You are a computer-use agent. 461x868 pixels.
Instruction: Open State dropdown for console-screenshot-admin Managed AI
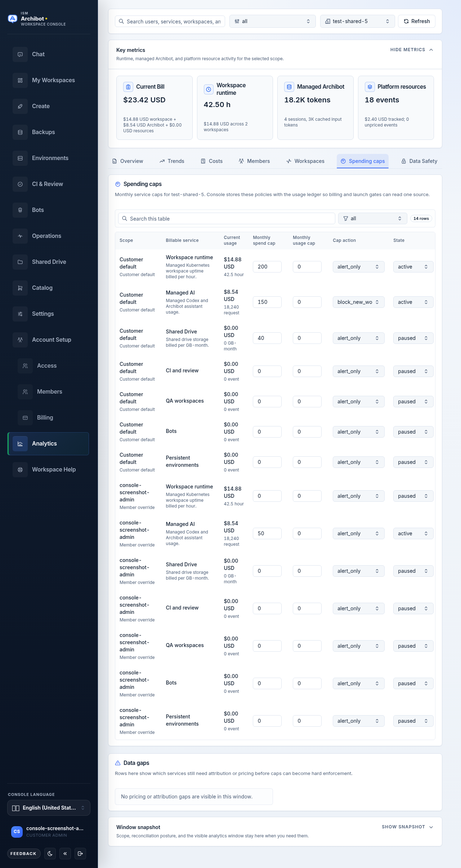pos(413,533)
